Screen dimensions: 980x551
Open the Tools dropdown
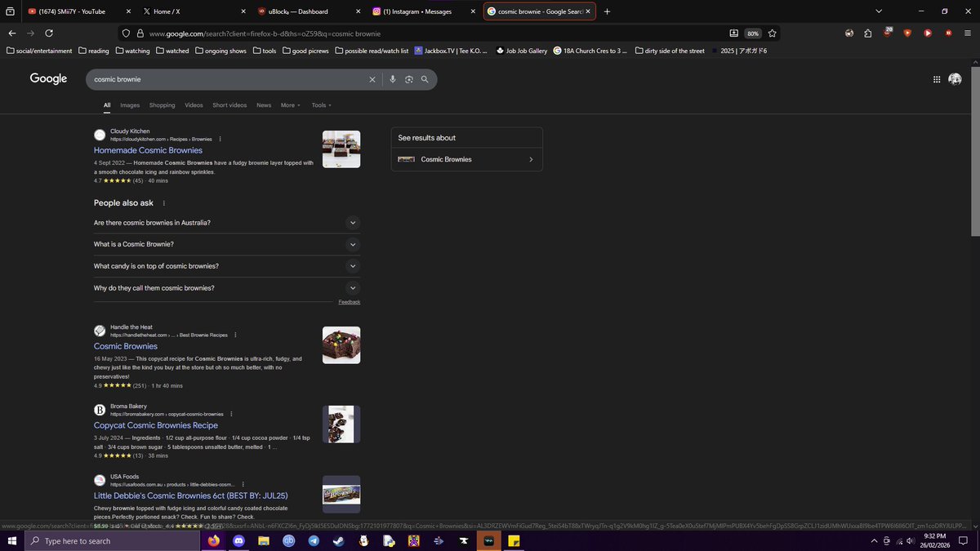(x=321, y=105)
